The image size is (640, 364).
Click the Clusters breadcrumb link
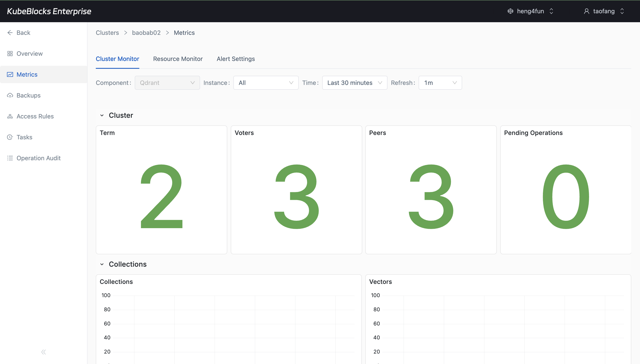tap(107, 33)
